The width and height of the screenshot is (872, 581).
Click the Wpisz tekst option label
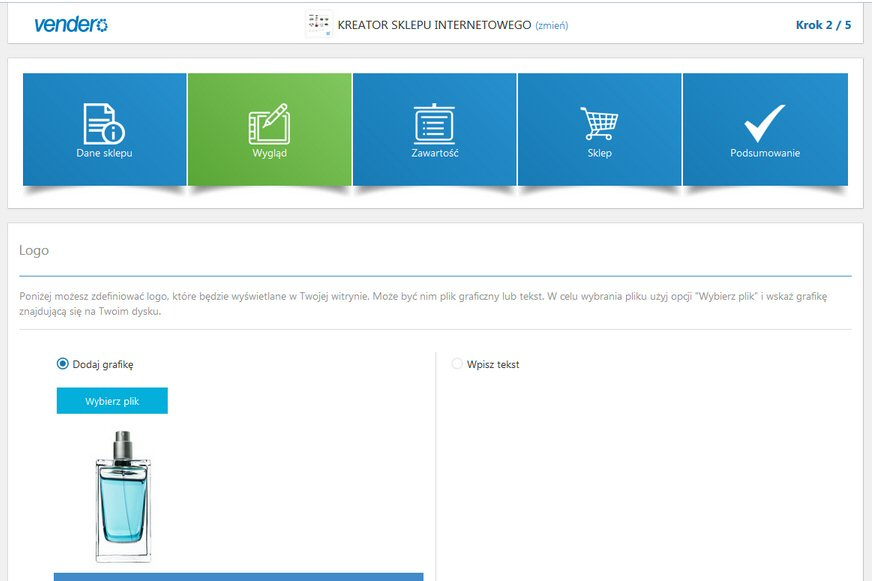point(492,364)
